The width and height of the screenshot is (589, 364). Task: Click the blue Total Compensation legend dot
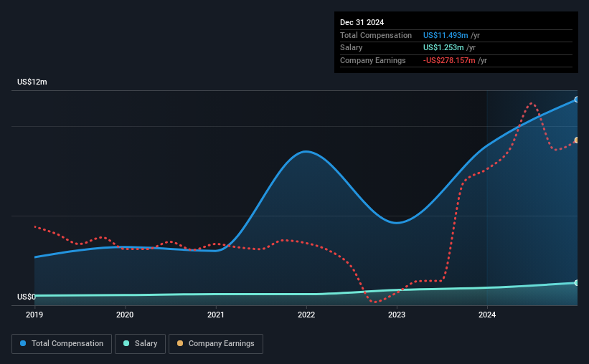[x=23, y=343]
